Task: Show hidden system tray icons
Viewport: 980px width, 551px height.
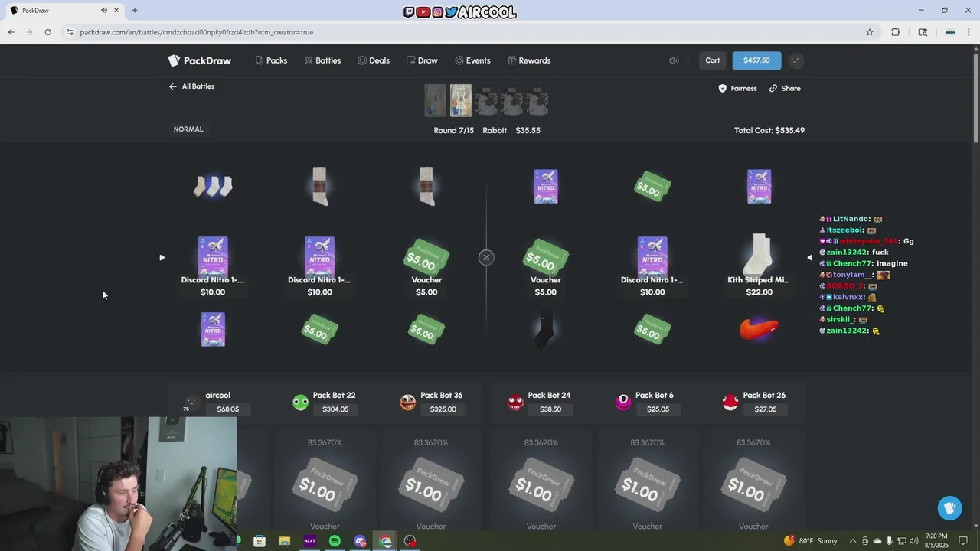Action: click(x=853, y=541)
